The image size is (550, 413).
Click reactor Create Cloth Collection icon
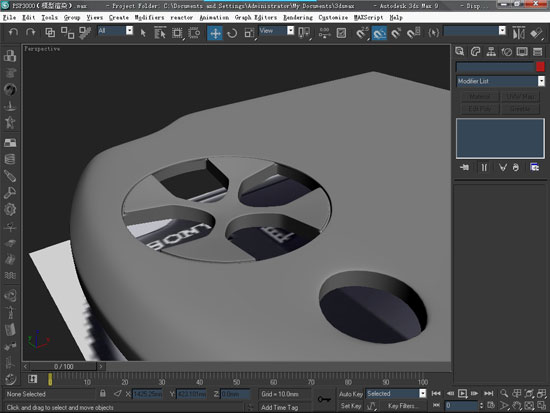(10, 73)
